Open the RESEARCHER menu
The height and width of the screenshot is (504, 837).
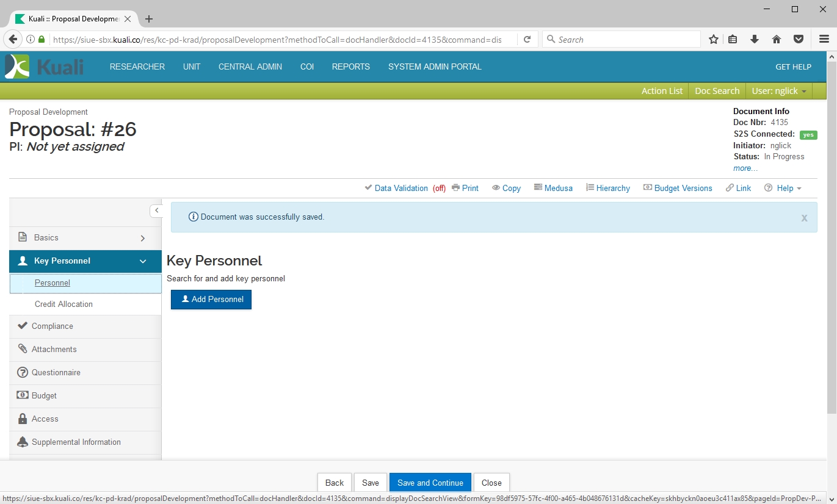[x=137, y=67]
